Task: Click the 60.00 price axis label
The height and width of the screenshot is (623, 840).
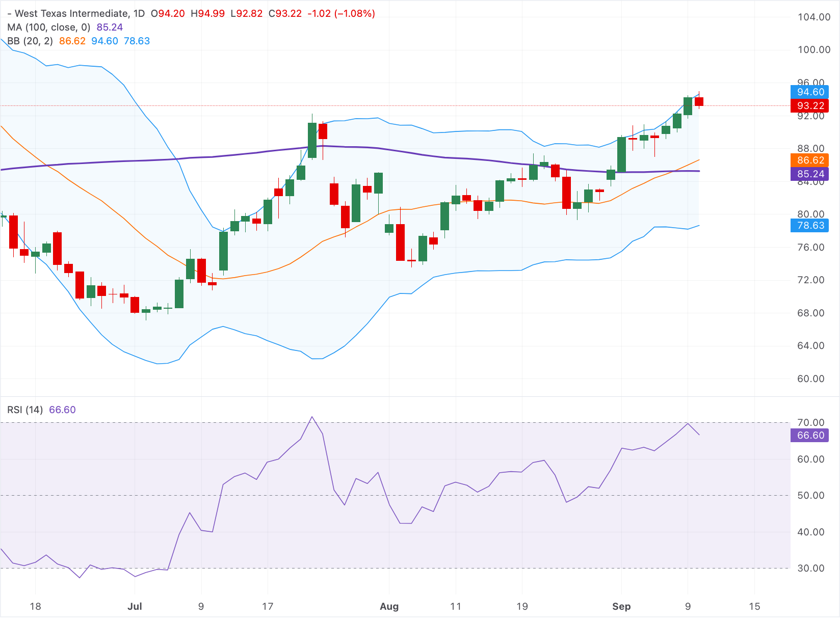Action: coord(810,379)
